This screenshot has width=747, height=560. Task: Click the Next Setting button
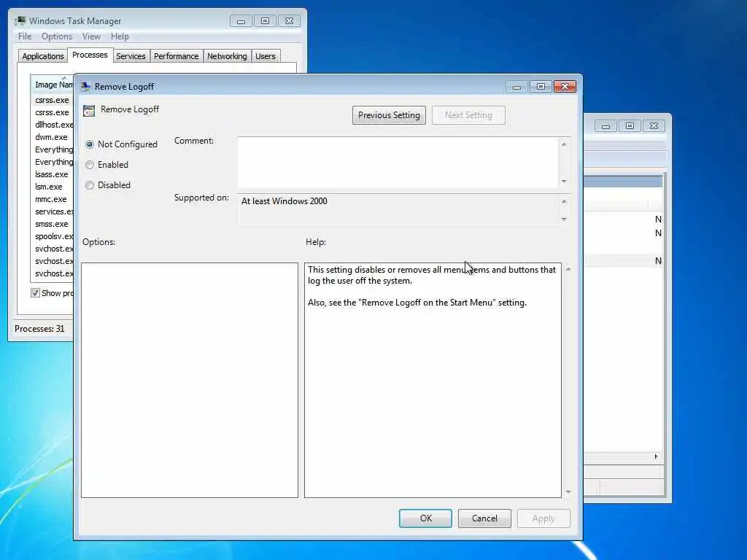(x=468, y=115)
